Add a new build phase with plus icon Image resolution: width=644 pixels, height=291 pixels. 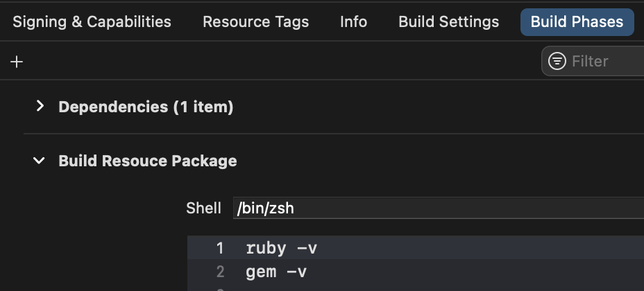pos(17,62)
